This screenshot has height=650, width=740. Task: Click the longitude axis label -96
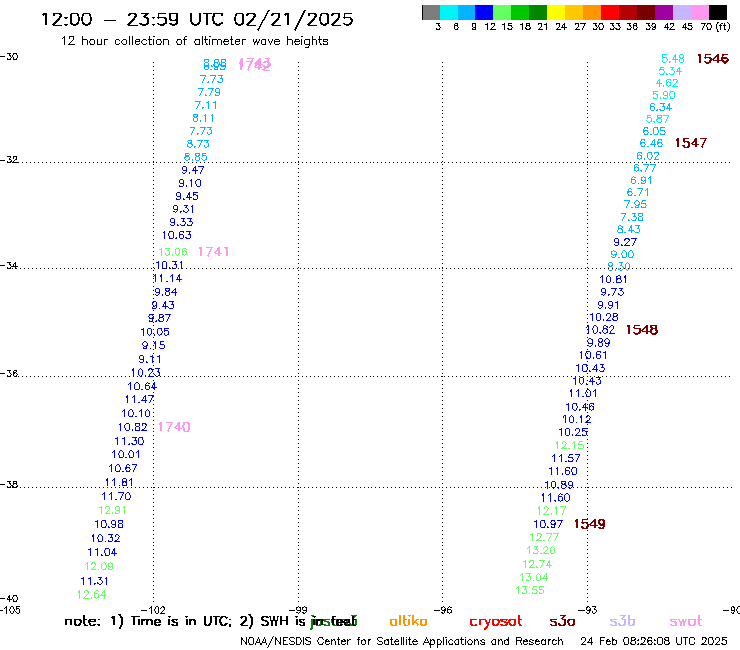tap(443, 610)
